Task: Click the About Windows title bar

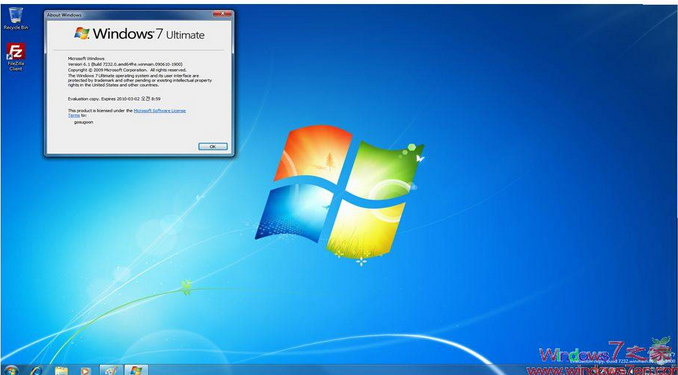Action: pyautogui.click(x=130, y=15)
